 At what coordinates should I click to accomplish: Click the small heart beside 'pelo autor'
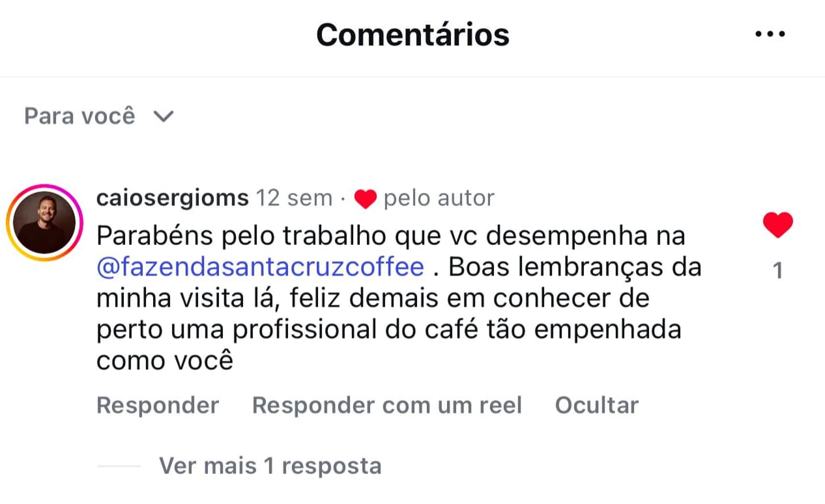point(366,199)
